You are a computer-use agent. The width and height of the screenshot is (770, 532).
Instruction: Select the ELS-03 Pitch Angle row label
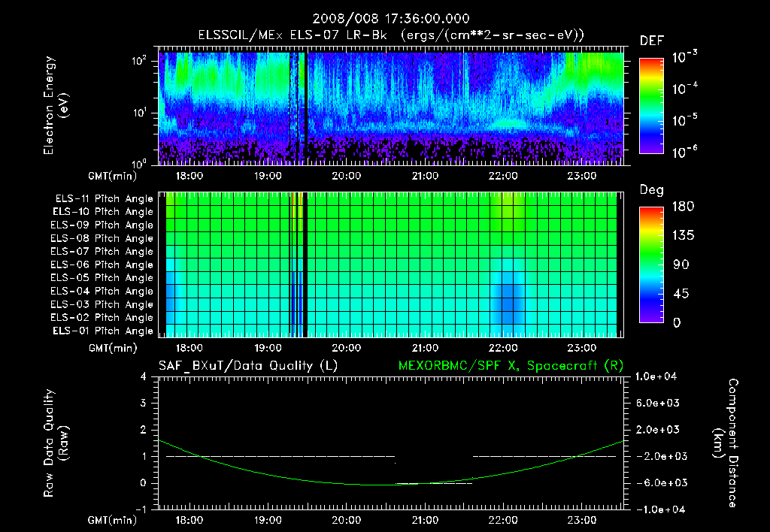(x=102, y=304)
